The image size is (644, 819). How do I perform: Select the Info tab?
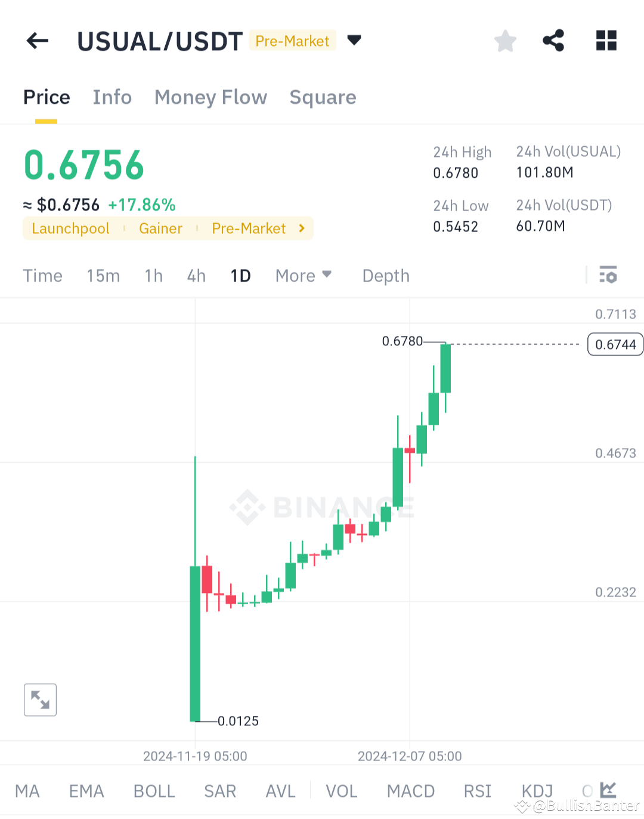(x=112, y=97)
